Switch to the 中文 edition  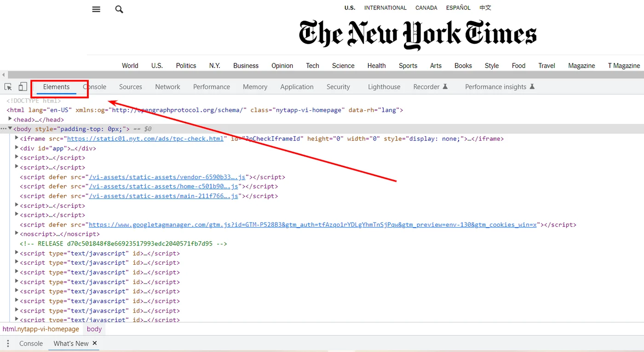[x=485, y=8]
